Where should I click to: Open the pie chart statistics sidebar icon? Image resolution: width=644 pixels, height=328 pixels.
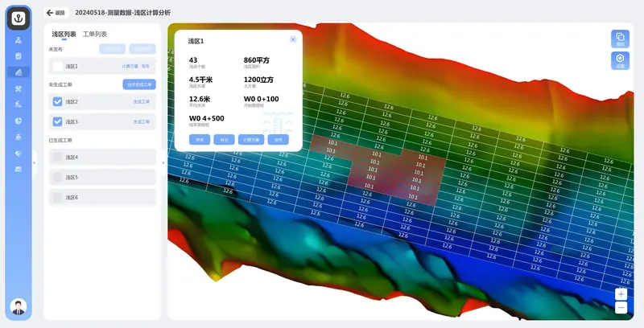tap(19, 121)
